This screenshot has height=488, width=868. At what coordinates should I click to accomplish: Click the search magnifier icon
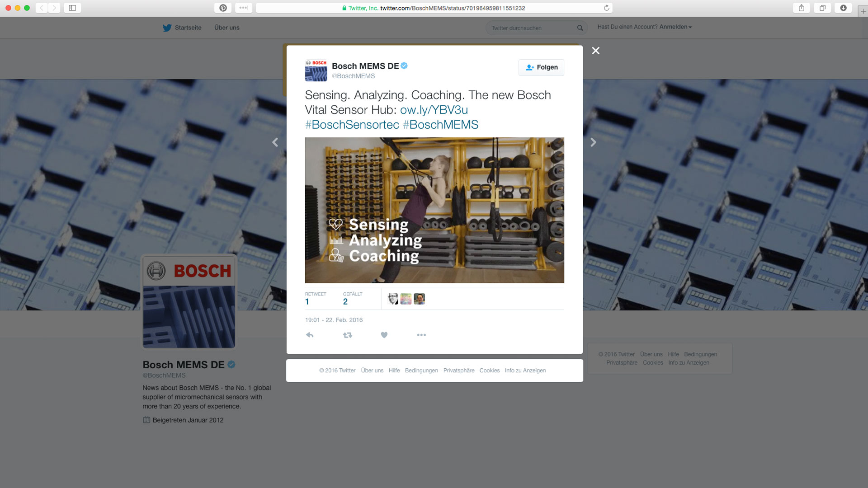[x=580, y=28]
